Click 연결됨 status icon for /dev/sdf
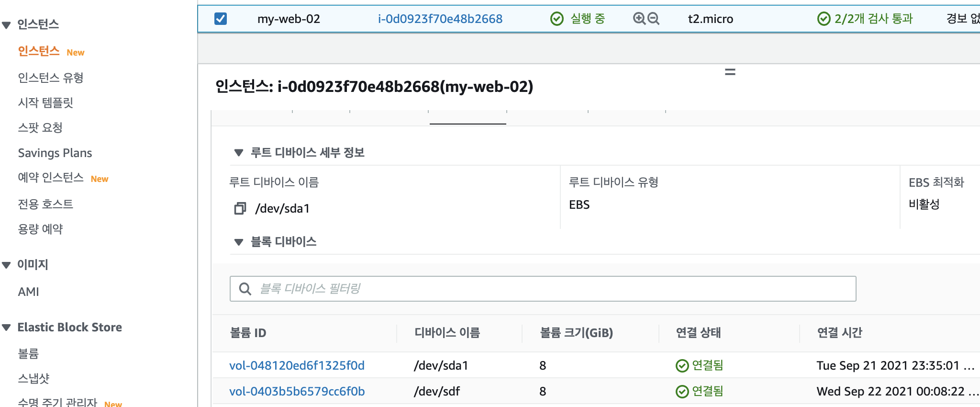The width and height of the screenshot is (980, 407). click(682, 392)
